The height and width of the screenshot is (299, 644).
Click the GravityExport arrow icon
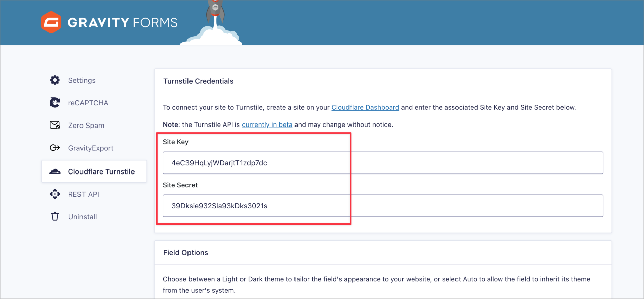[x=55, y=148]
